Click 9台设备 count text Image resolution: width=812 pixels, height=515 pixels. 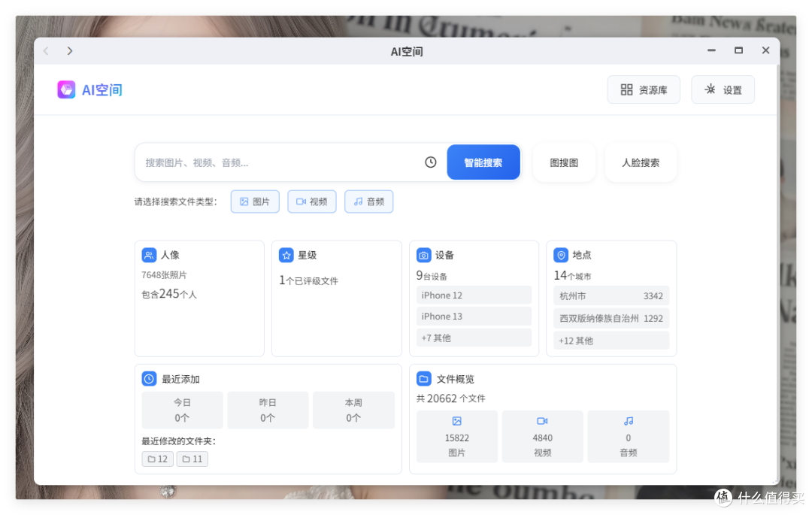click(x=432, y=276)
